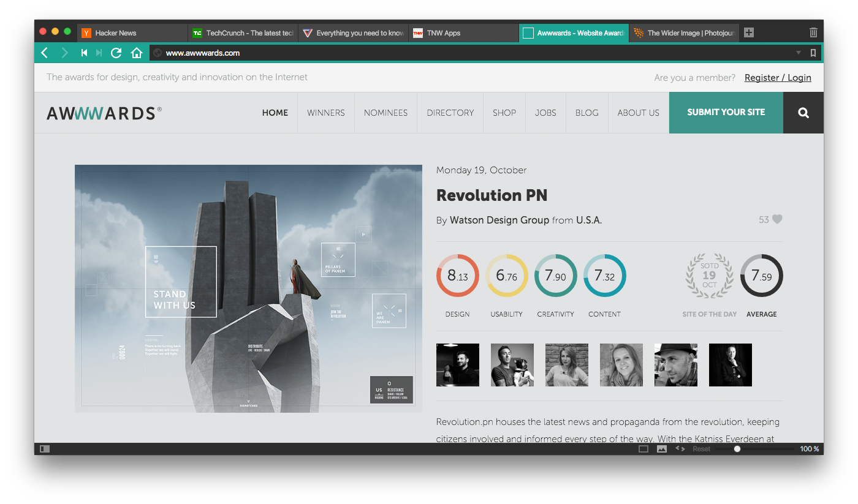858x504 pixels.
Task: Open the third jury member photo
Action: coord(567,365)
